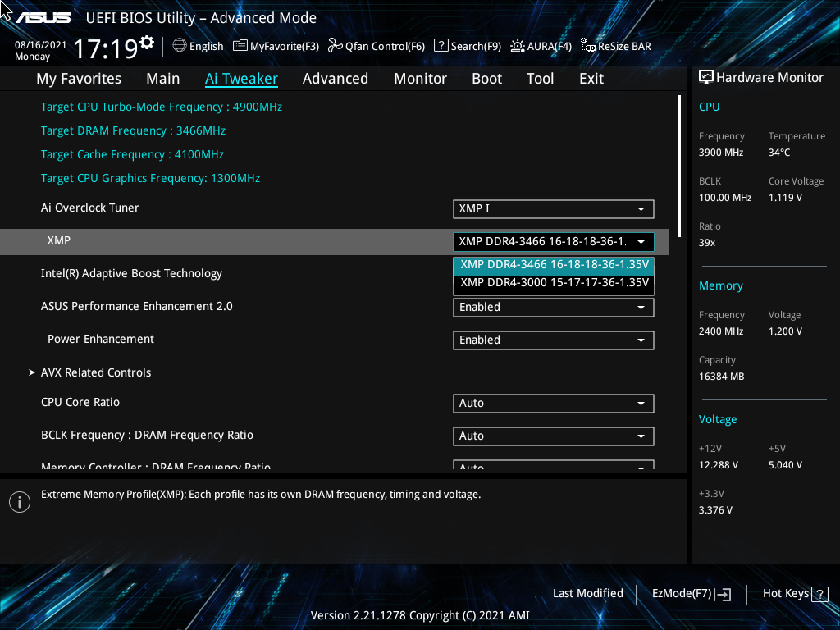Click BCLK value 100.00 MHz

[x=725, y=198]
